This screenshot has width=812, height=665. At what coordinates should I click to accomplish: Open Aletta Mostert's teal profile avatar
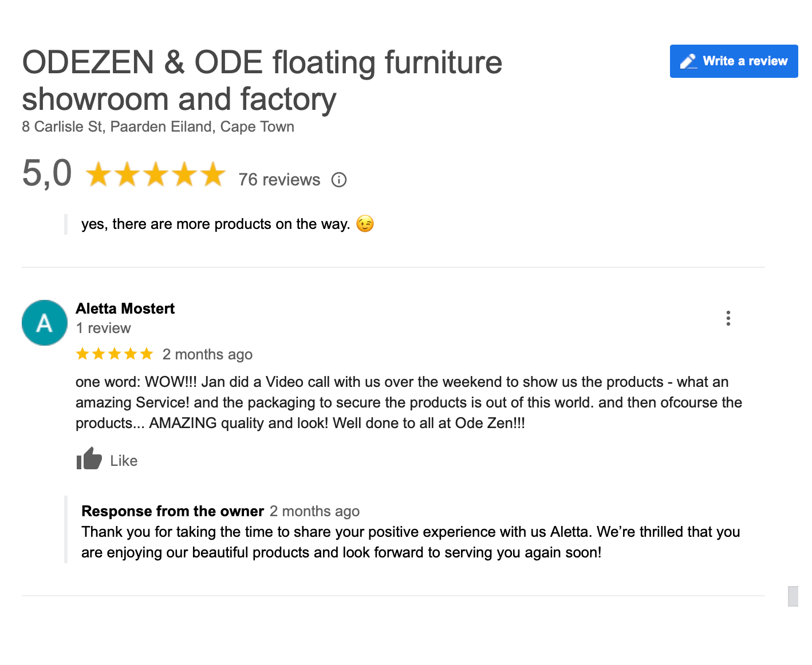click(45, 323)
